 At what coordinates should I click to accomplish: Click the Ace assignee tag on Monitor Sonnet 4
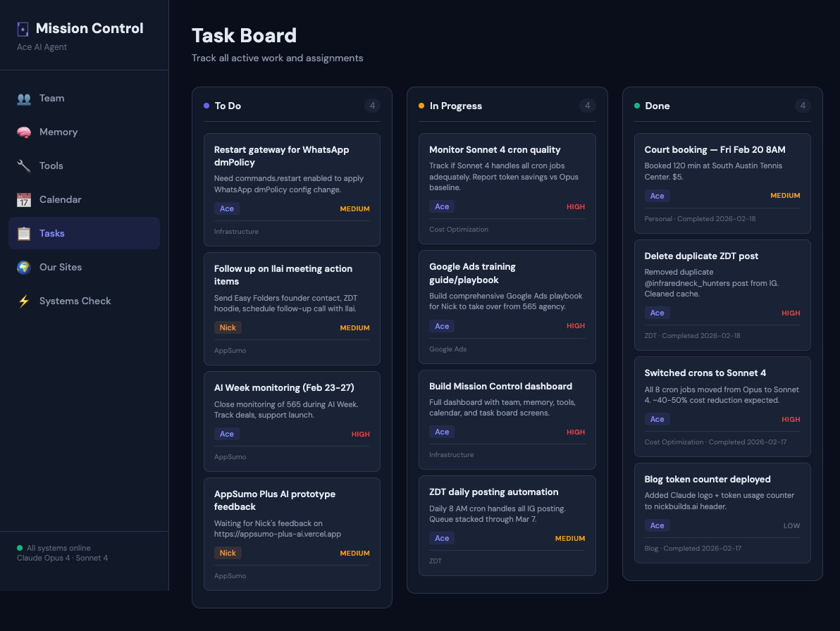tap(441, 206)
